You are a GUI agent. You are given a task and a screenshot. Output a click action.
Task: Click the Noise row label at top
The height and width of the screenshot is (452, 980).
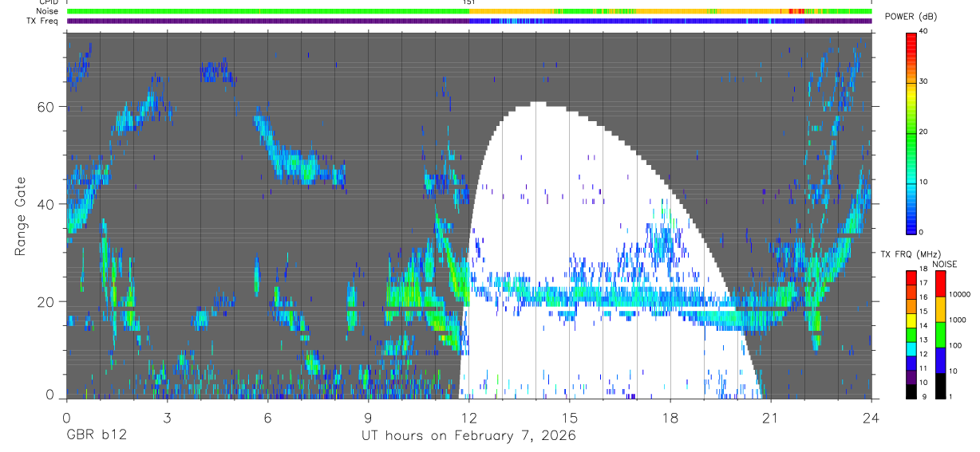point(48,11)
